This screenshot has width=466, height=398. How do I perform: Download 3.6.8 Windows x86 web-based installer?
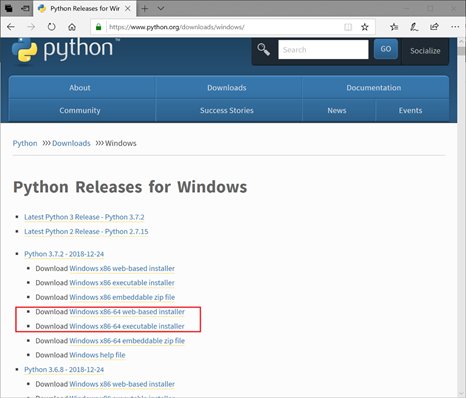click(x=122, y=384)
